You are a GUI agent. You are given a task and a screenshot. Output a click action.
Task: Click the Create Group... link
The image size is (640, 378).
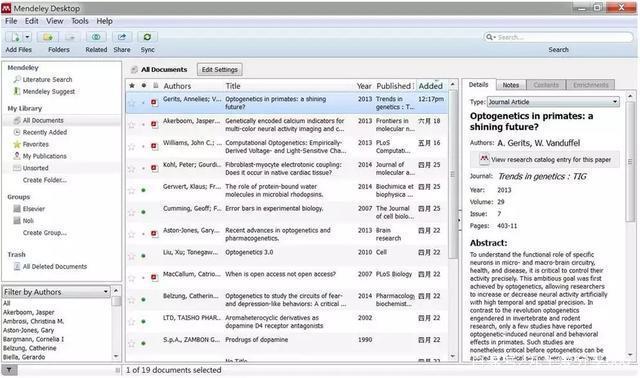click(44, 233)
